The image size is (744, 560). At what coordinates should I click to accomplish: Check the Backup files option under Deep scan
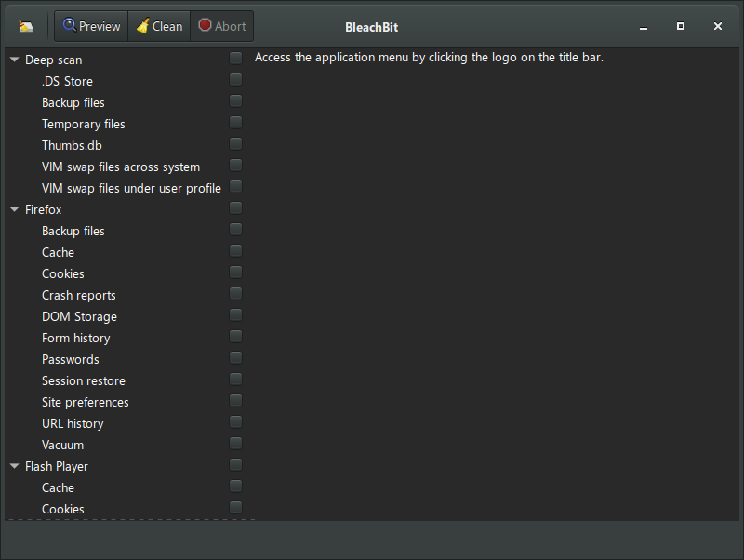[x=235, y=100]
